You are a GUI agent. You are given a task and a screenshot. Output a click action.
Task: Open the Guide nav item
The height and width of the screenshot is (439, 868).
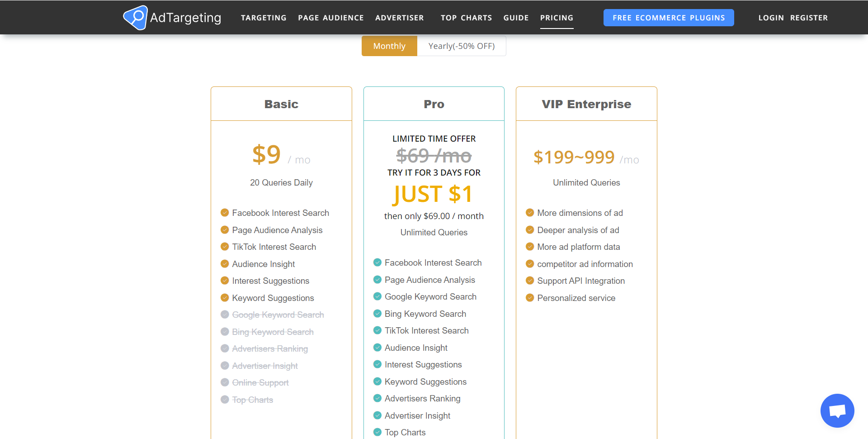(516, 18)
